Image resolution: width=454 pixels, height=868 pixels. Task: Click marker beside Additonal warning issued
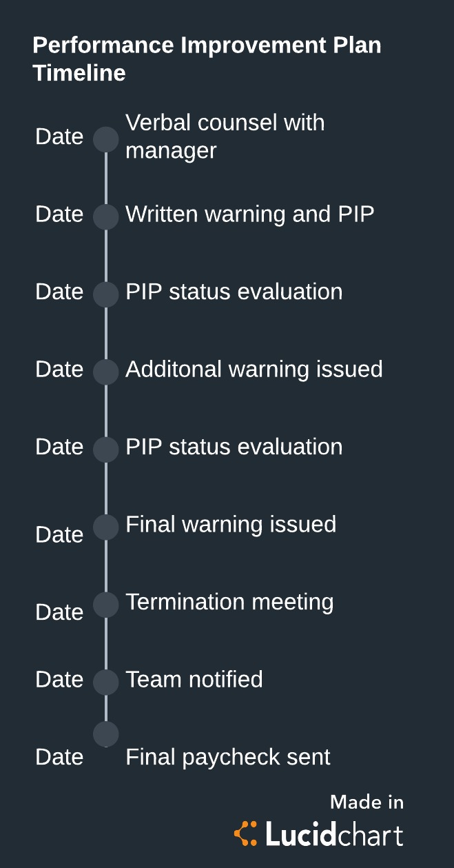pyautogui.click(x=106, y=372)
